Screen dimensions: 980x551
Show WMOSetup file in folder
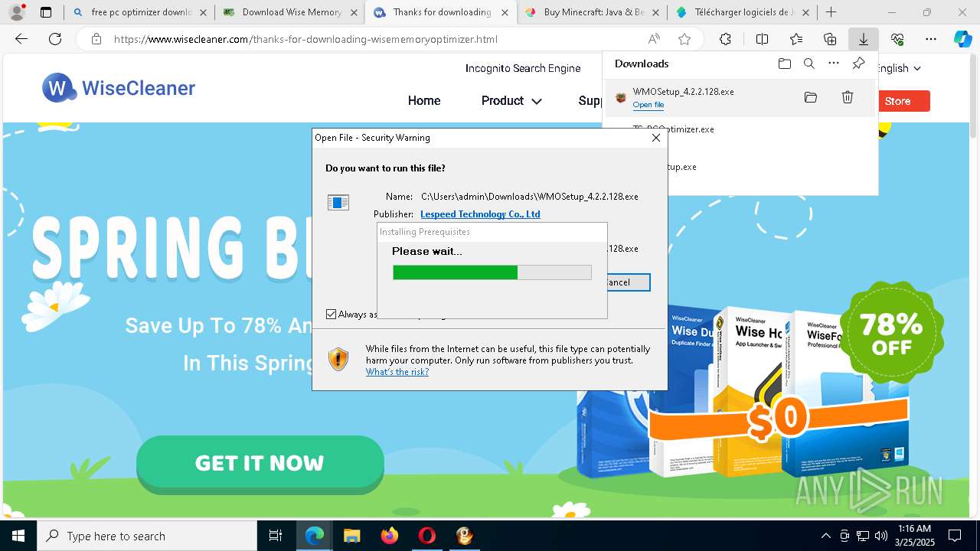pyautogui.click(x=811, y=97)
